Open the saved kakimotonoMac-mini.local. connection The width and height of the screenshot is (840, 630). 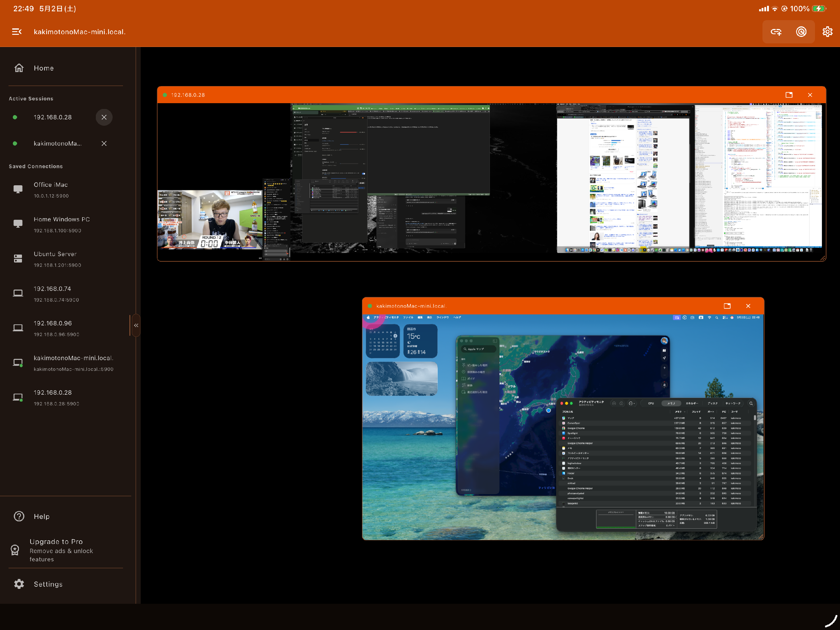(x=66, y=363)
